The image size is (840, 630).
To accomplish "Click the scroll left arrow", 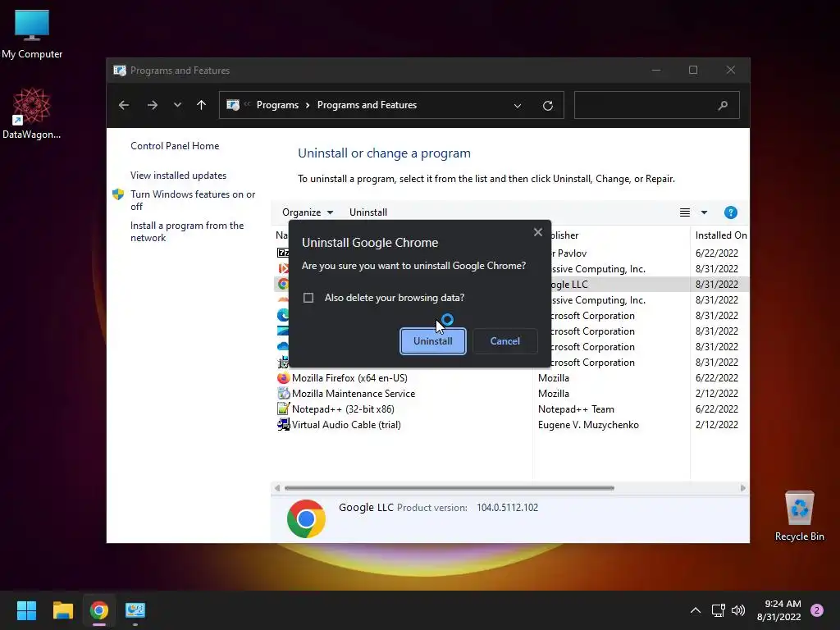I will (277, 488).
